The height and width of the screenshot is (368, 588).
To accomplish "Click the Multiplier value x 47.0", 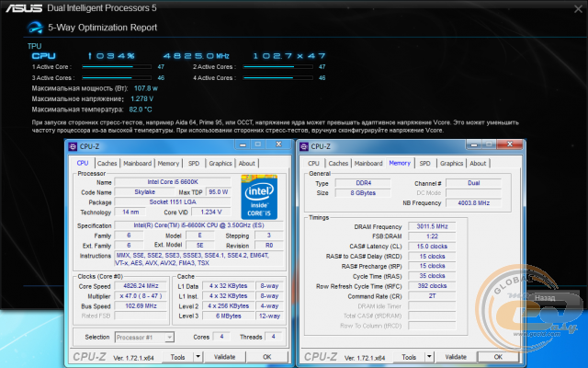I will (x=141, y=296).
